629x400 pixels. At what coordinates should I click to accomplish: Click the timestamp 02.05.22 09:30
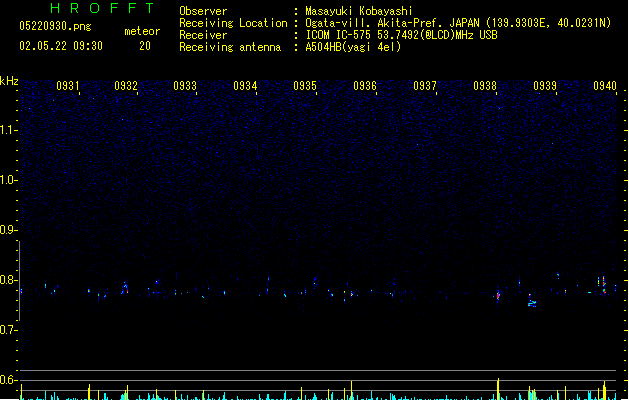click(x=61, y=46)
